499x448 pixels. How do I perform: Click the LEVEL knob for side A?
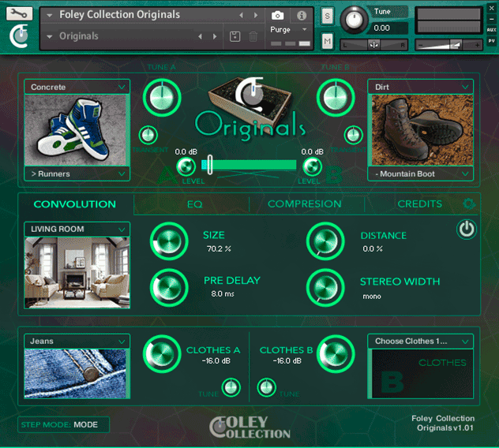[186, 166]
